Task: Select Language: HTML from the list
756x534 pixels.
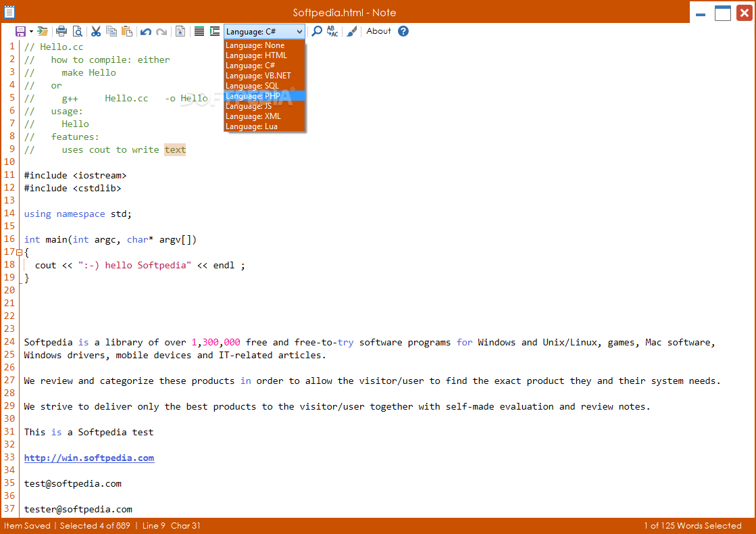Action: [x=264, y=55]
